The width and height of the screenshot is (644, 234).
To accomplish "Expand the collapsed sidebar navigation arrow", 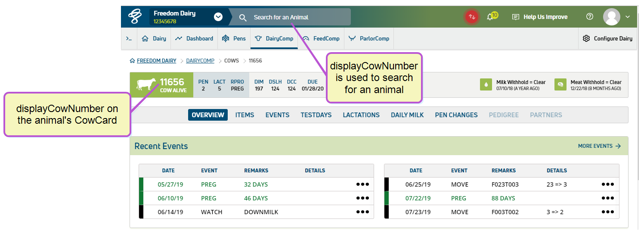I will (129, 38).
